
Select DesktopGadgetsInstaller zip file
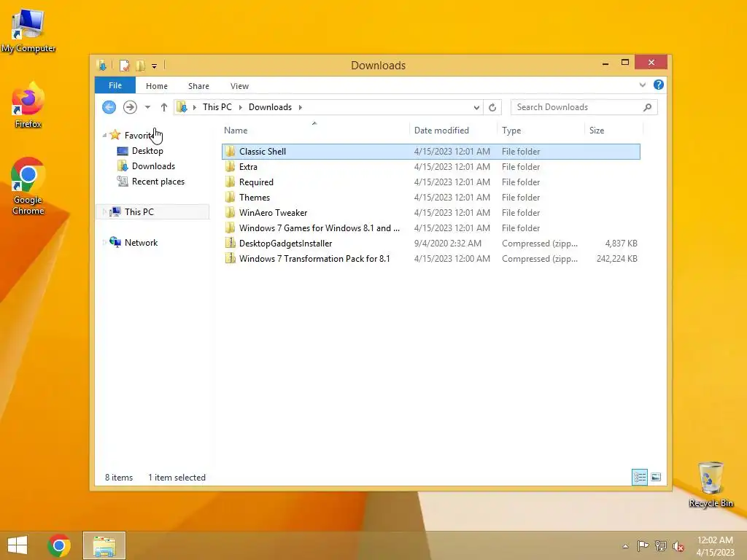tap(430, 243)
